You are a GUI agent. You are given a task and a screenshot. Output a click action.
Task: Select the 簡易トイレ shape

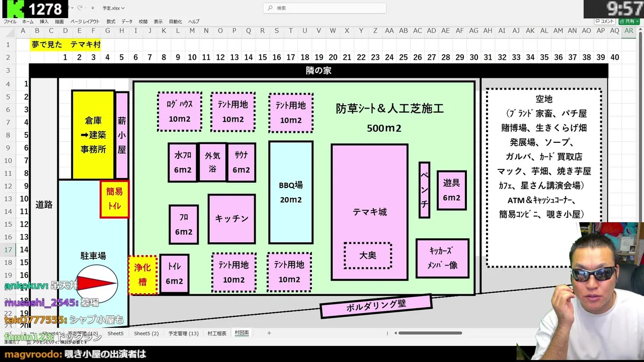pyautogui.click(x=114, y=199)
